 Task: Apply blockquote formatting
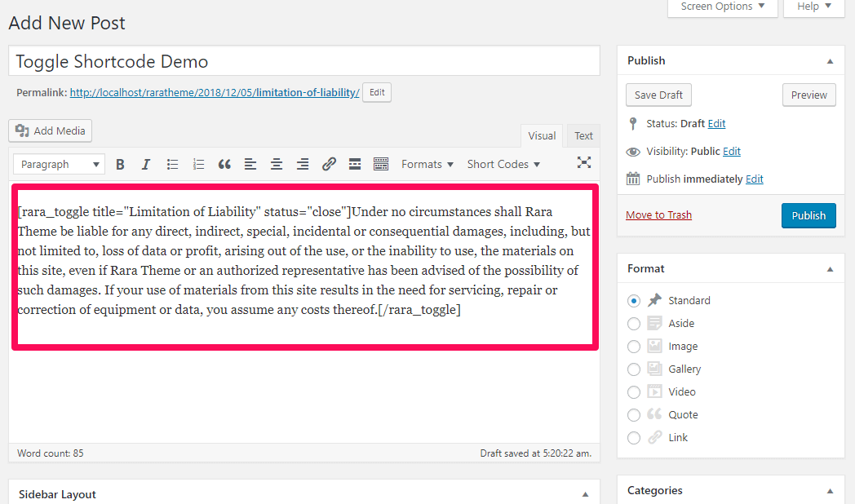tap(224, 165)
